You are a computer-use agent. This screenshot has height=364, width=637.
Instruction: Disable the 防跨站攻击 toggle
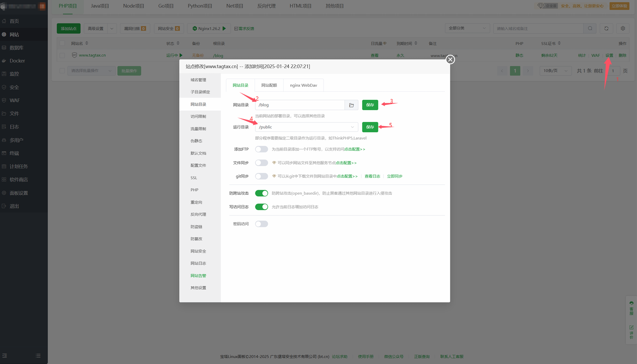point(261,193)
